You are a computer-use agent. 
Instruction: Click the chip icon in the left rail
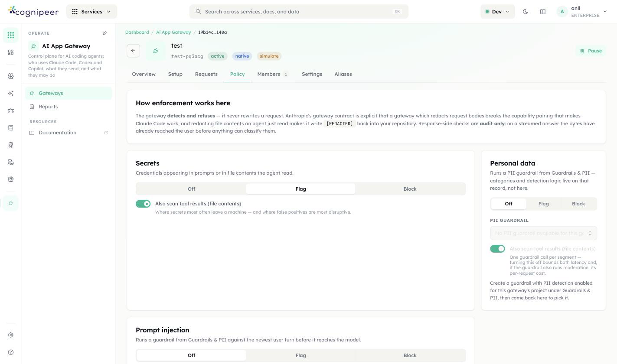[x=11, y=179]
